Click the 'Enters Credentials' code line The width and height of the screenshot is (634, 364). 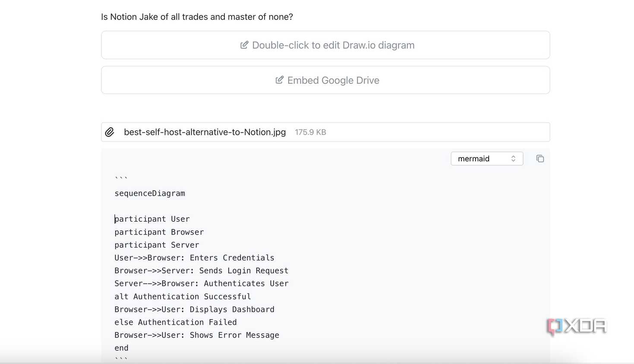coord(194,258)
